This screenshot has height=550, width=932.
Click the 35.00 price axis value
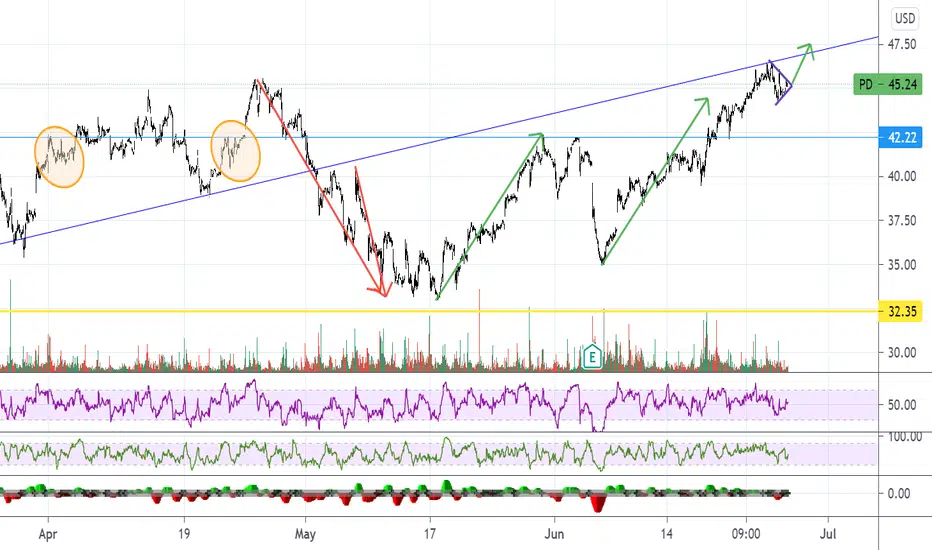902,265
